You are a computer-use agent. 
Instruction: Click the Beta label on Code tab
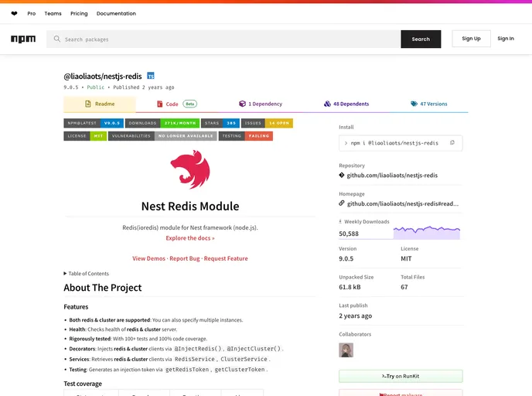click(190, 104)
